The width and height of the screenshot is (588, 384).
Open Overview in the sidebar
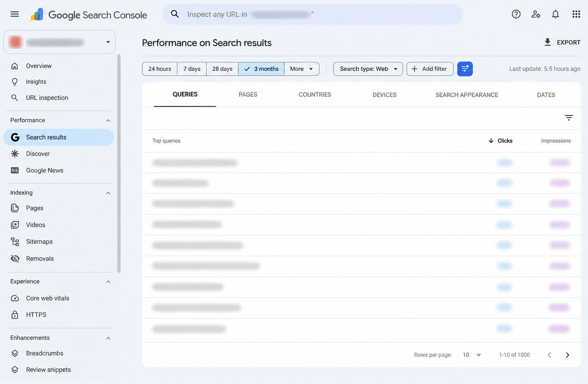pos(59,66)
